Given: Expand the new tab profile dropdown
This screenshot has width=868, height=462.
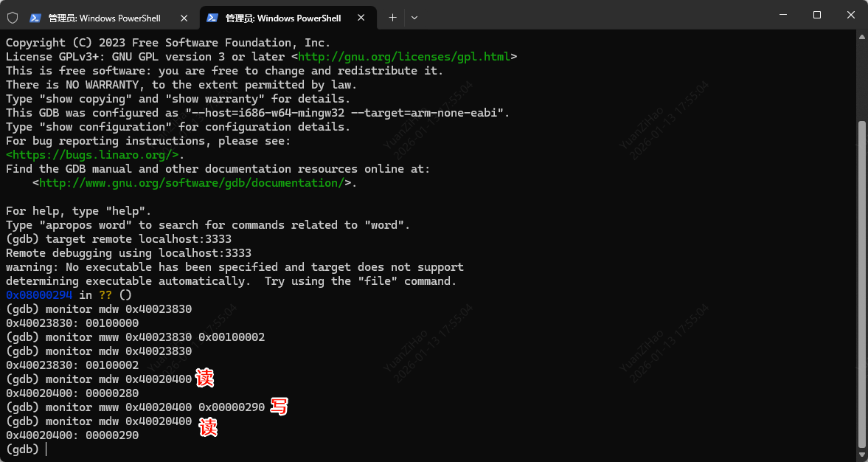Looking at the screenshot, I should 414,17.
